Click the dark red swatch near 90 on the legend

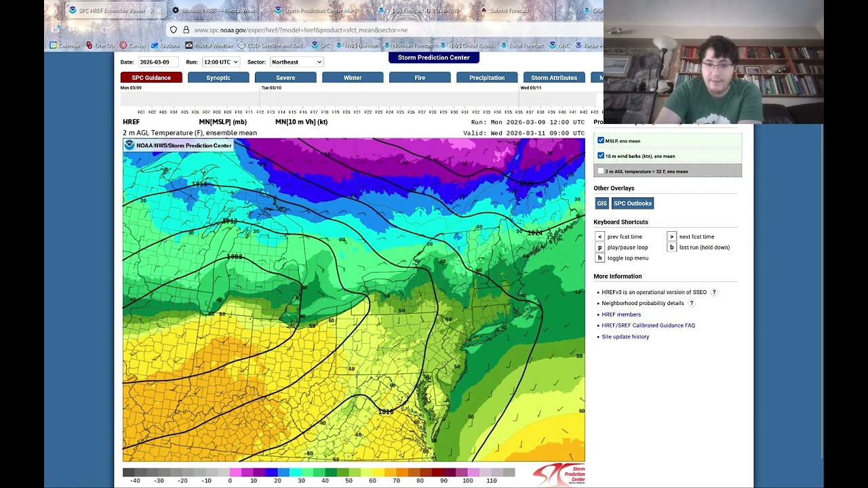[x=438, y=472]
